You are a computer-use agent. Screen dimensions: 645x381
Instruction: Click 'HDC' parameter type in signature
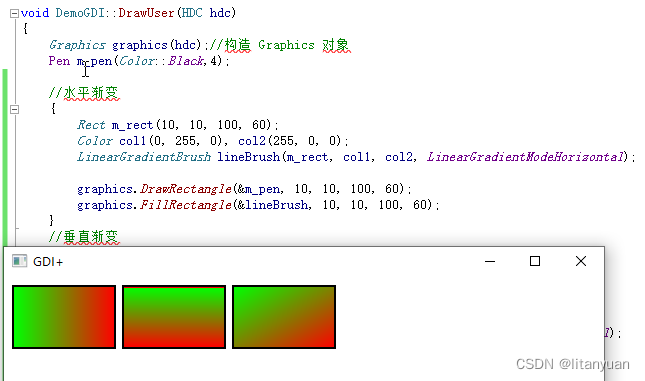click(x=192, y=13)
